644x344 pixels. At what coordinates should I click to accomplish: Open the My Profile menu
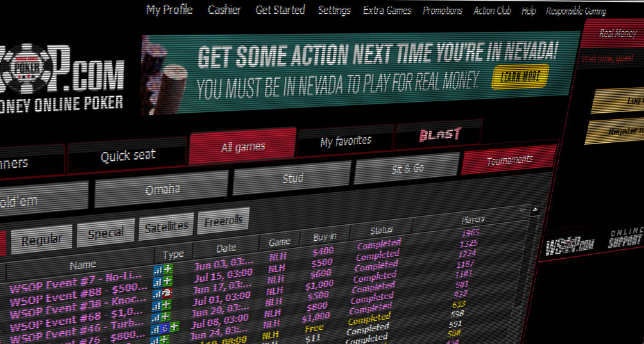169,10
